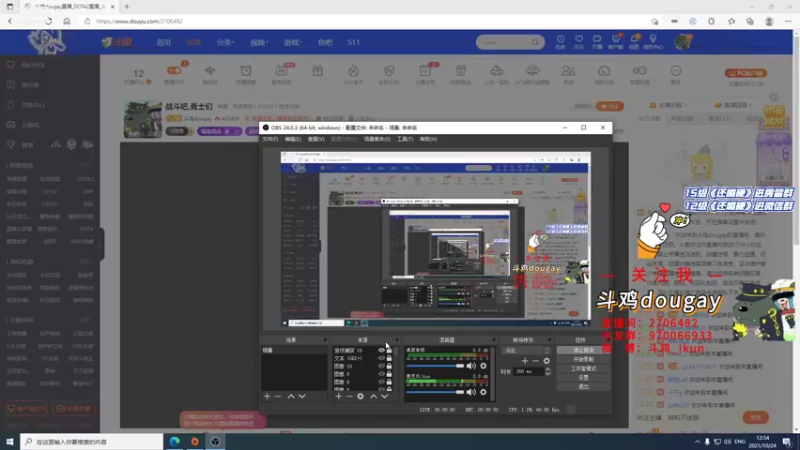Click the alarm clock icon in streamer toolbar
This screenshot has height=450, width=800.
click(246, 71)
